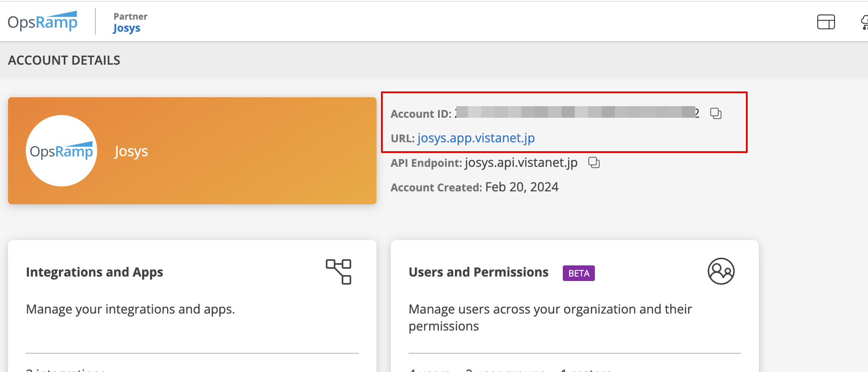Open the Partner Josys selector
Screen dimensions: 868x372
click(130, 22)
